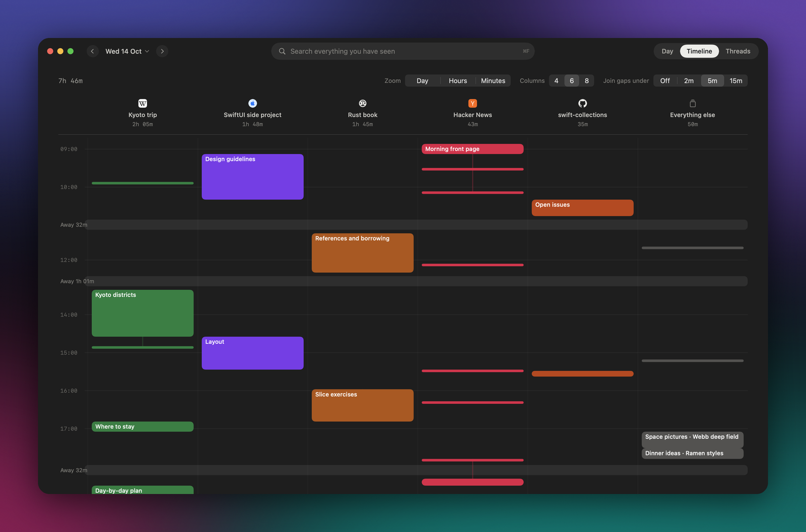Click the 7h 46m total time label
The height and width of the screenshot is (532, 806).
[71, 81]
